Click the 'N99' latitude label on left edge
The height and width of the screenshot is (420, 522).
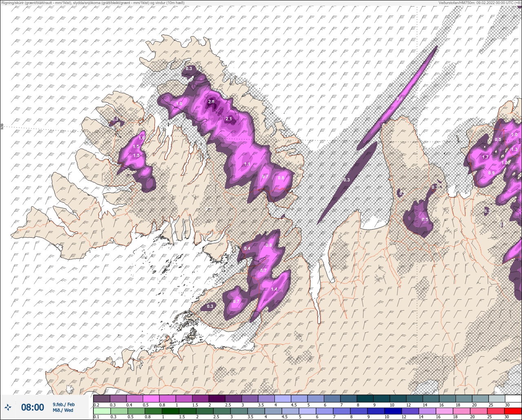coord(2,127)
